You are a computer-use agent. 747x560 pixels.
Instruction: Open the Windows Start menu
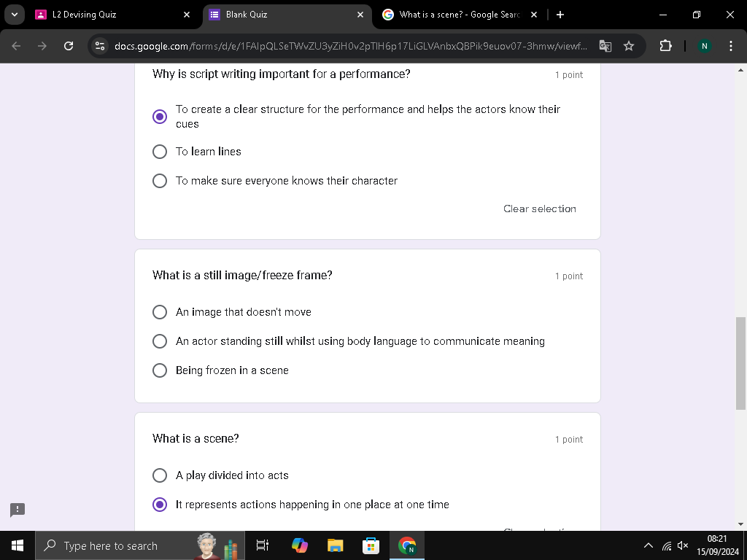(18, 545)
